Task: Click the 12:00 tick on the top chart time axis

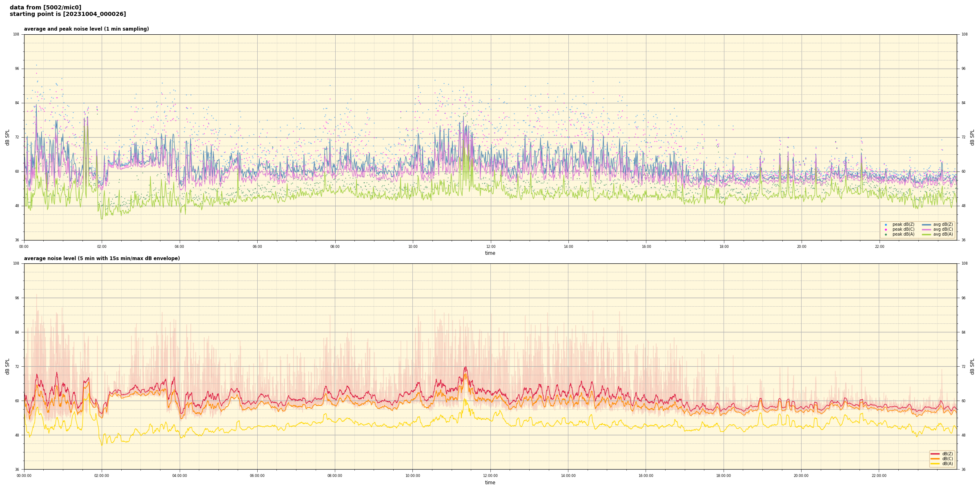Action: [490, 247]
